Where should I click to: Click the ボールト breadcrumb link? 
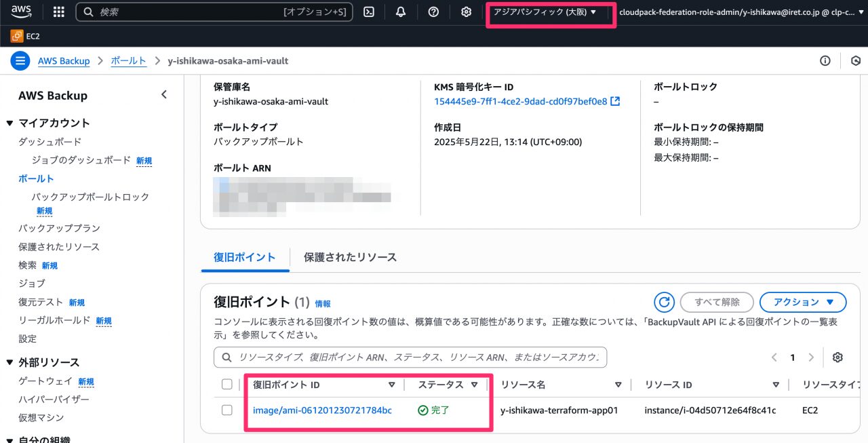(x=128, y=61)
